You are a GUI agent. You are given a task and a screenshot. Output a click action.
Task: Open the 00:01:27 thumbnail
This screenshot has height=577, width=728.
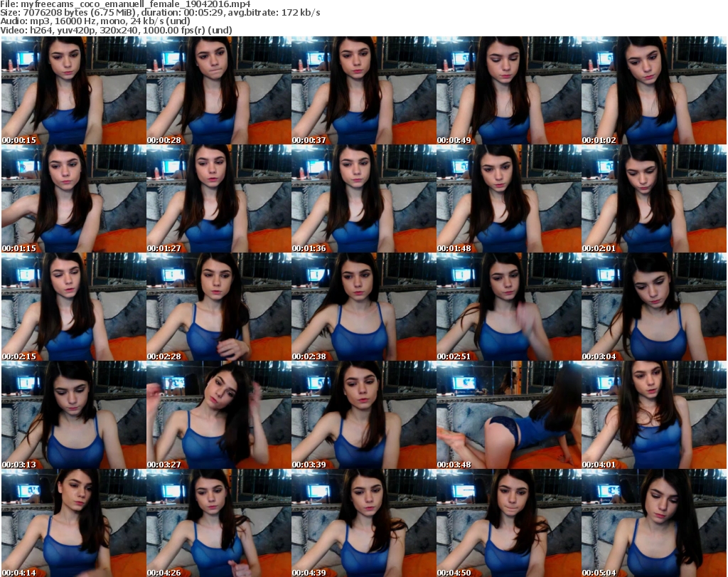(x=219, y=198)
